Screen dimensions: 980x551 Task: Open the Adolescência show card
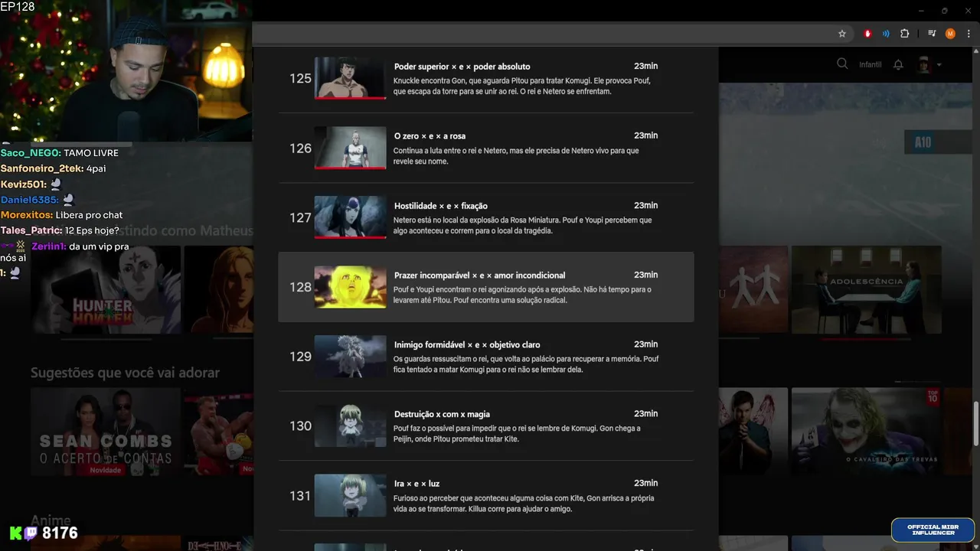pyautogui.click(x=867, y=289)
